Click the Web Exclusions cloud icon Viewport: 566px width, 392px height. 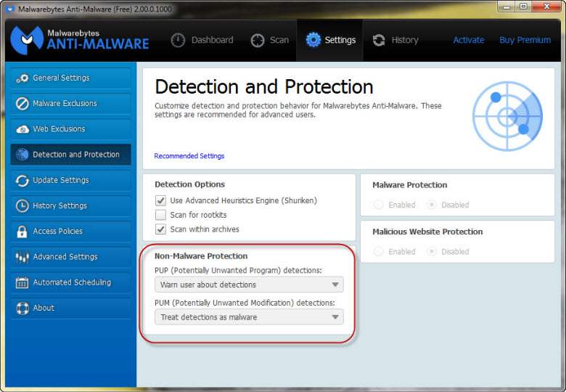click(22, 129)
